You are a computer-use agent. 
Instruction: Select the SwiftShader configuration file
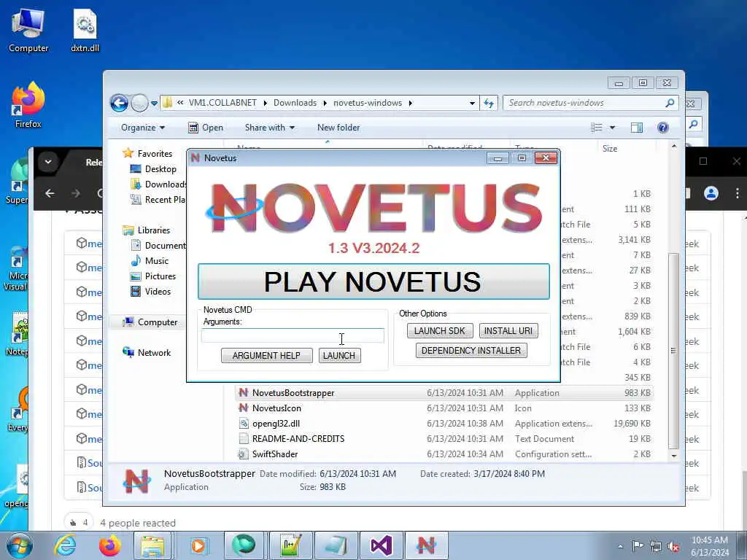pos(275,454)
